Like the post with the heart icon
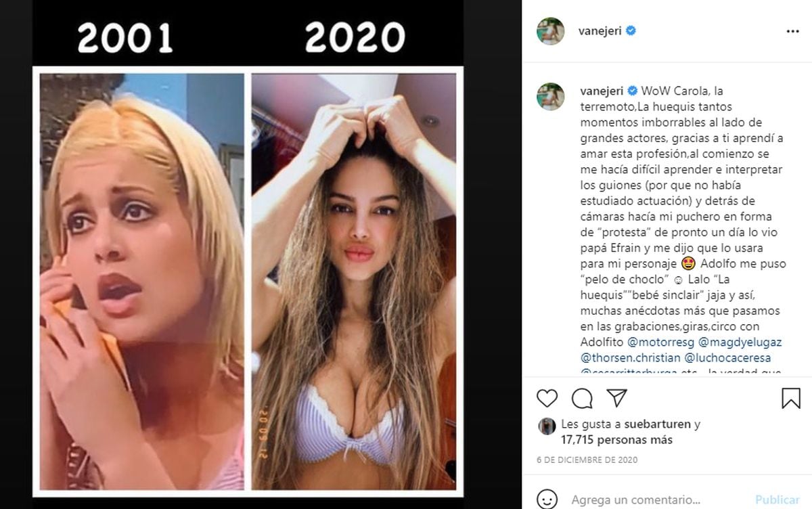812x509 pixels. pos(547,398)
